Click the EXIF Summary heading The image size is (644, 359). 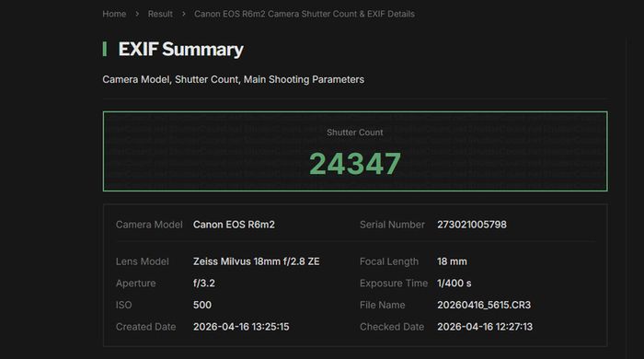(180, 50)
